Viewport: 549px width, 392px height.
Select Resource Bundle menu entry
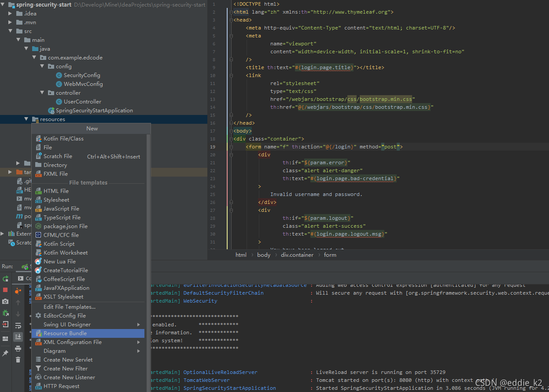(88, 333)
